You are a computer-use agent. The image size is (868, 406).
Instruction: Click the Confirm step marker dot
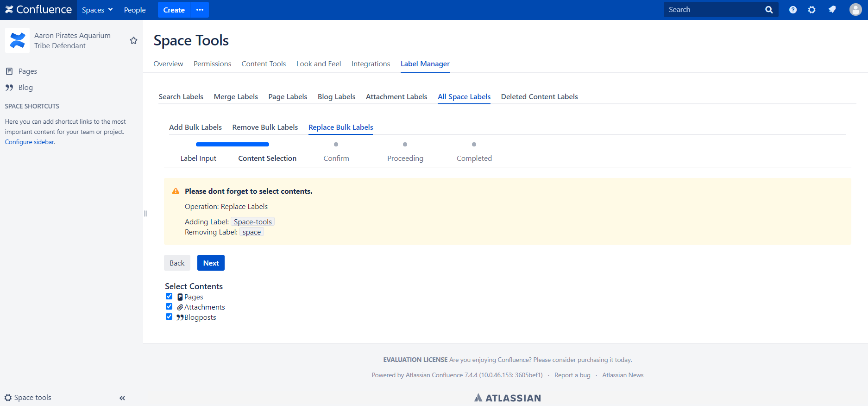[336, 145]
